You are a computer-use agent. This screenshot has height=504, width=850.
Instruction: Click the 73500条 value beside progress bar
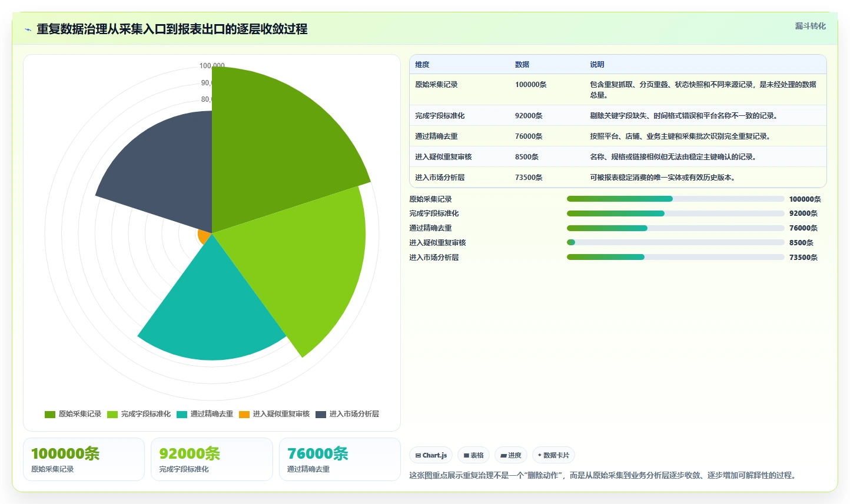click(x=803, y=258)
